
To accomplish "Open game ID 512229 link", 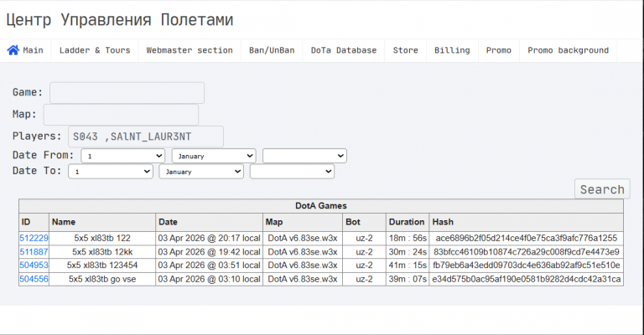I will point(34,238).
